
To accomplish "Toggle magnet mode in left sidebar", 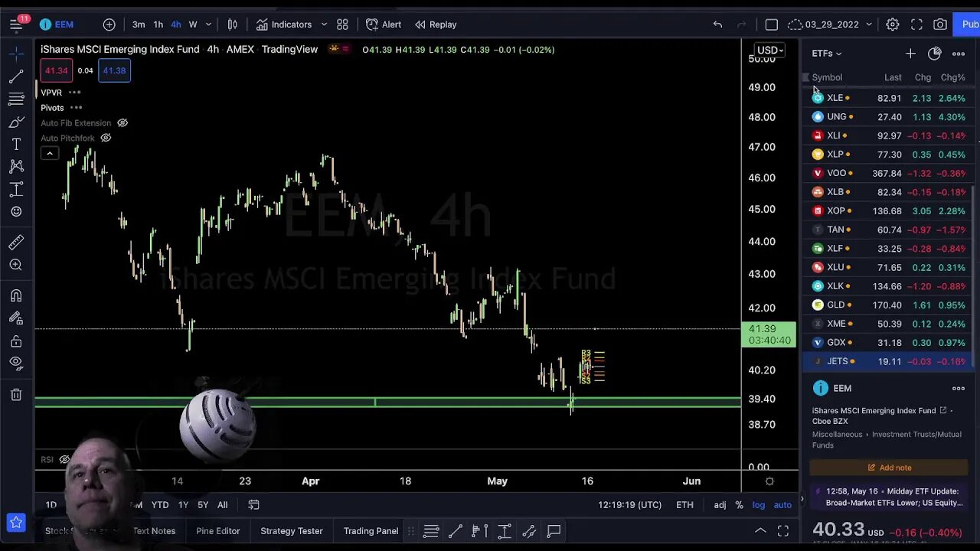I will (x=16, y=296).
